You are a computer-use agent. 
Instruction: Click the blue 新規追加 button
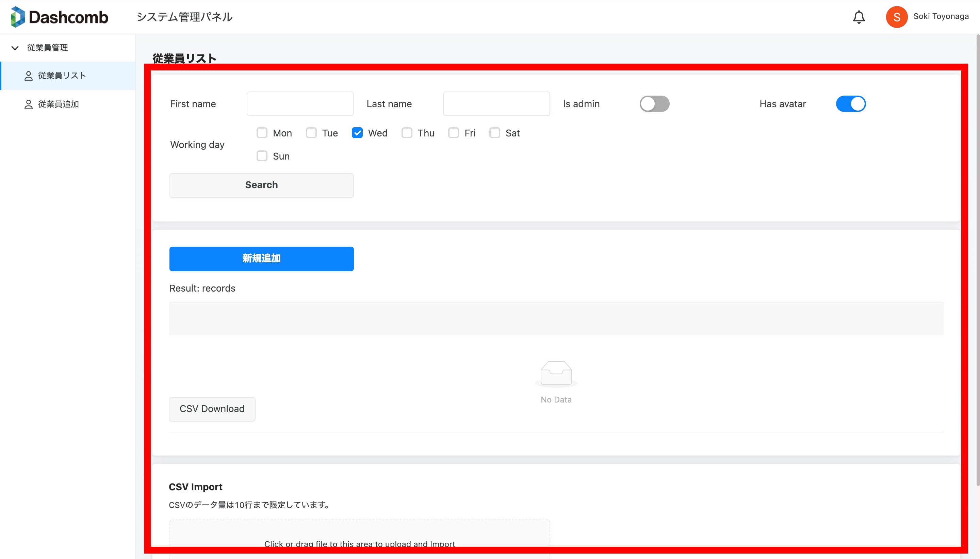point(261,258)
